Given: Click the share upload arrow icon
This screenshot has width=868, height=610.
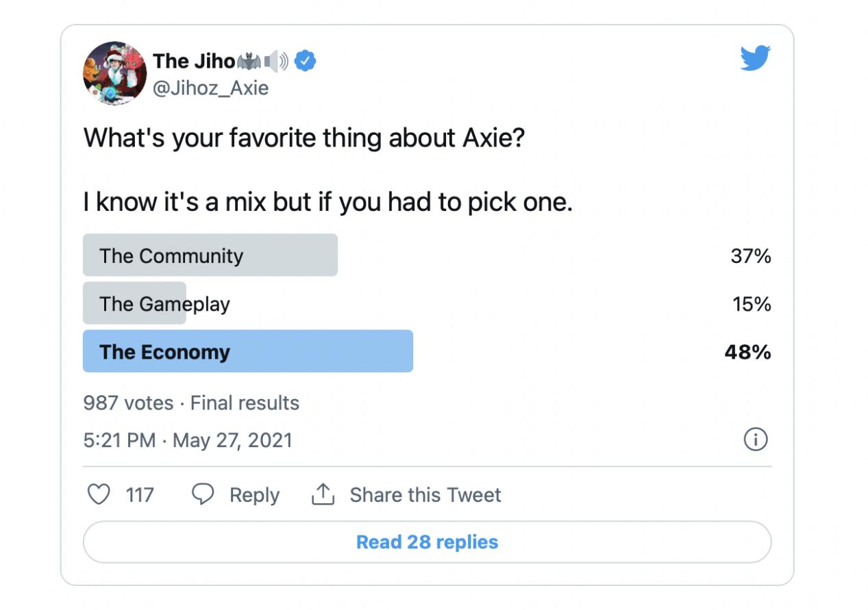Looking at the screenshot, I should [323, 494].
